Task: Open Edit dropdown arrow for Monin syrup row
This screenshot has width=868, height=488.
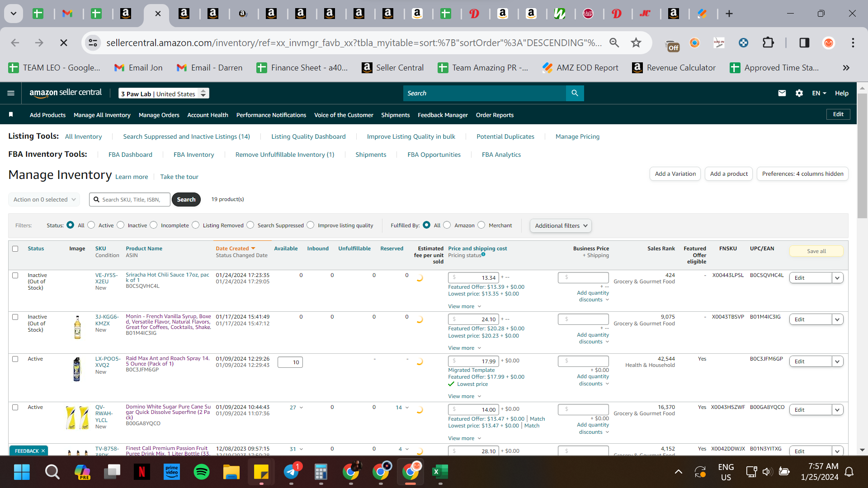Action: tap(837, 319)
